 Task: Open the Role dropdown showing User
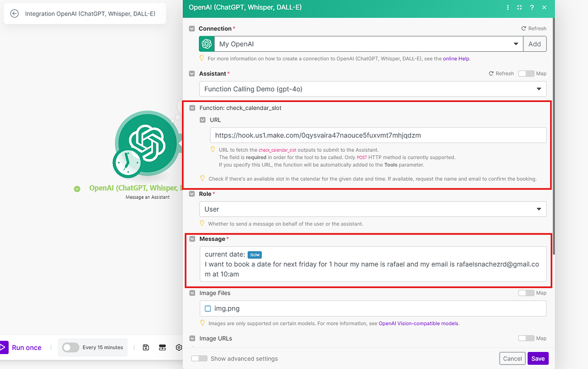373,209
